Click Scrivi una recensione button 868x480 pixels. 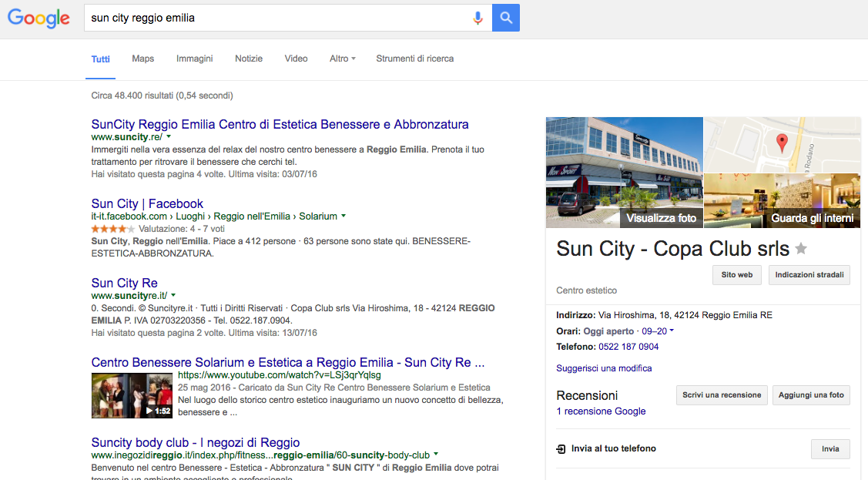(722, 395)
